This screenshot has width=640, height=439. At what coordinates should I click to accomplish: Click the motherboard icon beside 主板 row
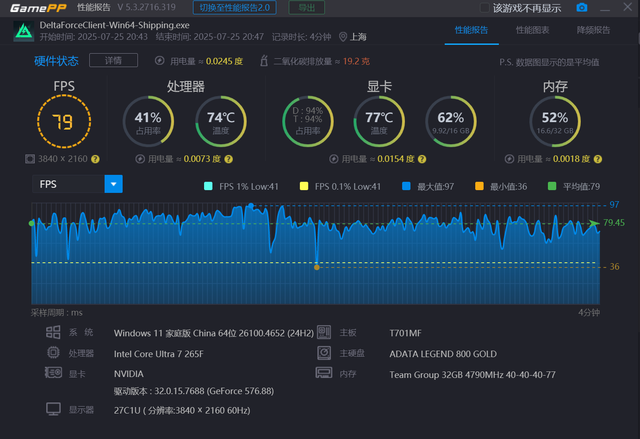[324, 332]
